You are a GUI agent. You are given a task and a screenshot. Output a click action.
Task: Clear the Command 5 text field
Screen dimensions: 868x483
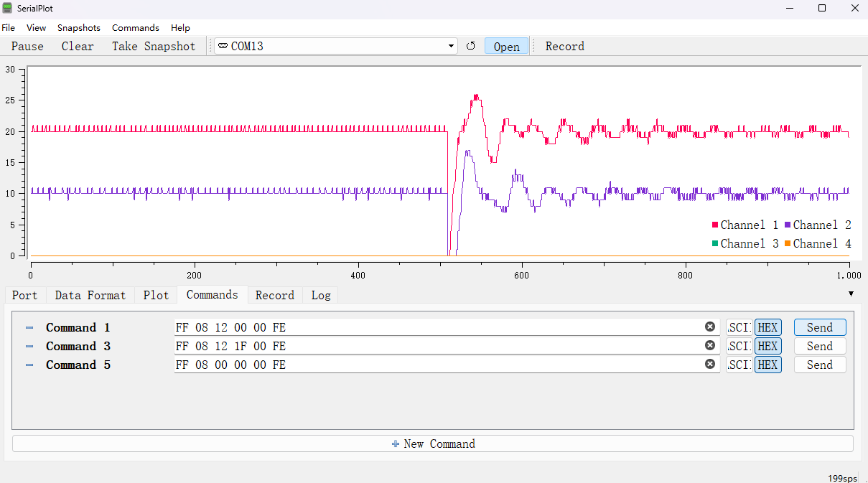[x=710, y=365]
